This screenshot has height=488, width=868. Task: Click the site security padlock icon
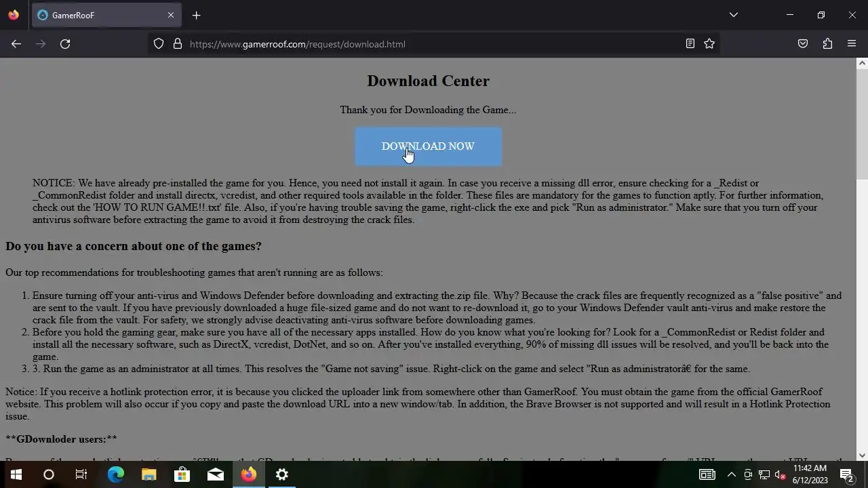click(178, 44)
